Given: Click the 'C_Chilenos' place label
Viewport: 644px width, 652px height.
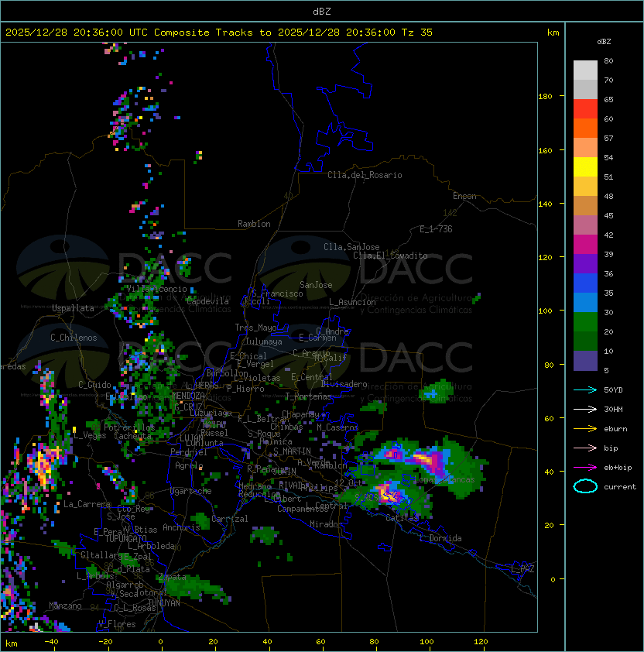Looking at the screenshot, I should (x=74, y=338).
